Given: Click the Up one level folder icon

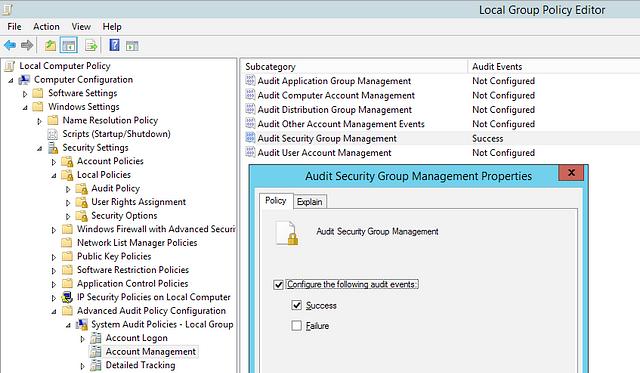Looking at the screenshot, I should (x=50, y=45).
